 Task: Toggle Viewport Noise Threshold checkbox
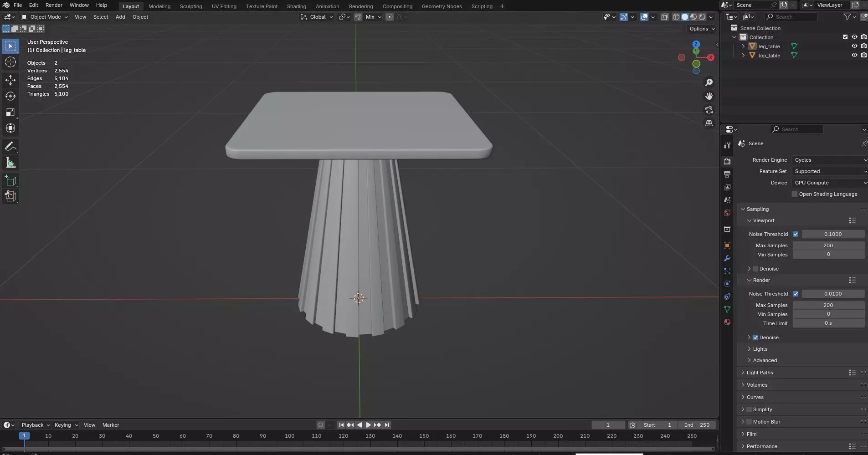(x=796, y=234)
